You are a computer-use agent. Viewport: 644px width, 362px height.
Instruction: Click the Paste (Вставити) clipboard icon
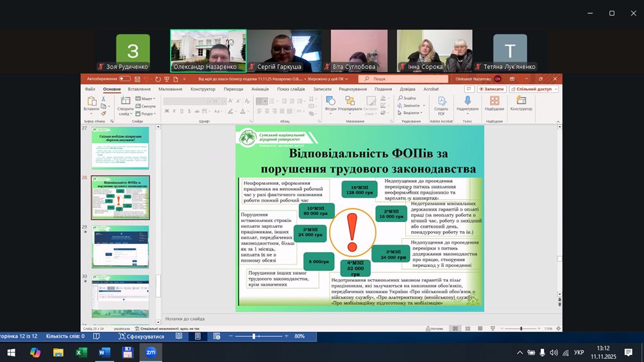(91, 101)
